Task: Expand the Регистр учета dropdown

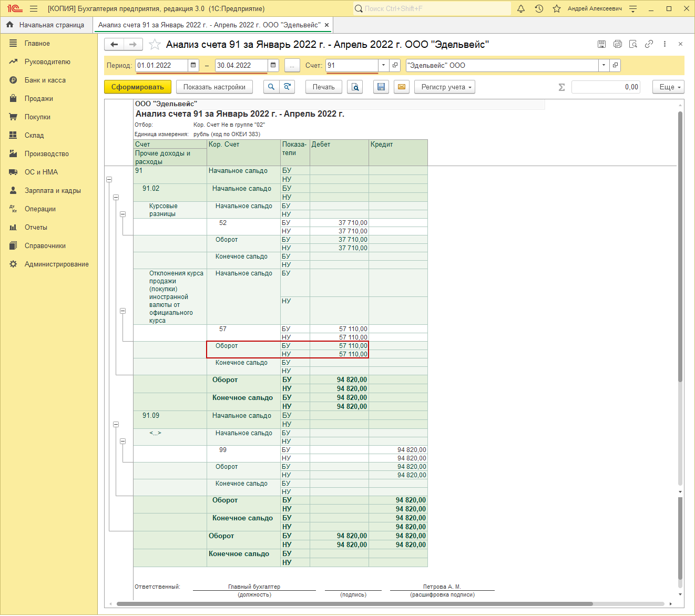Action: 444,87
